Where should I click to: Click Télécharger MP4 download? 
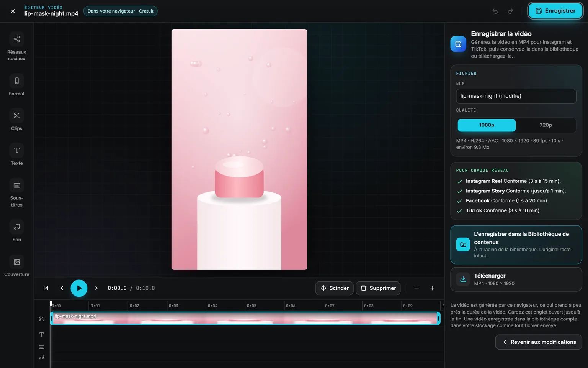pyautogui.click(x=516, y=279)
